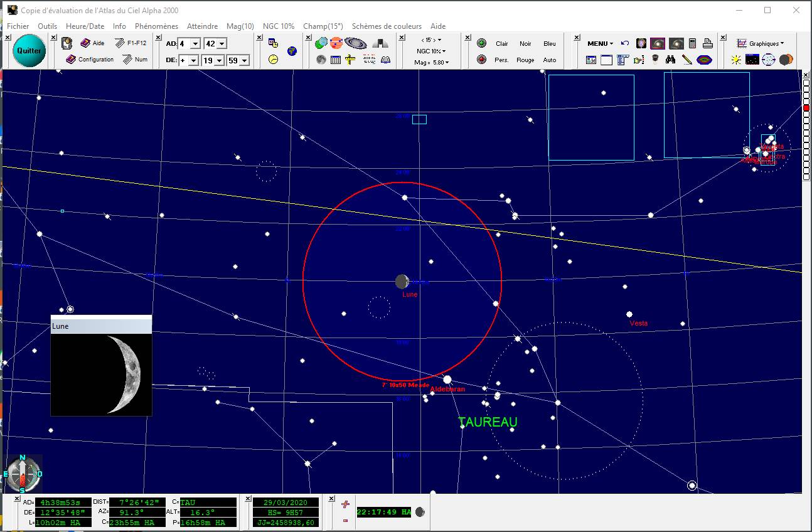Click the calendar grid icon
Screen dimensions: 812x532
336,60
